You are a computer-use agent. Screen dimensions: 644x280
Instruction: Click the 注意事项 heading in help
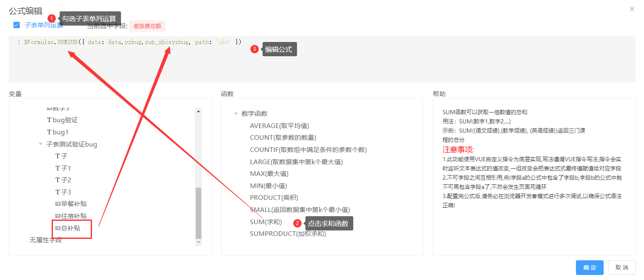[x=458, y=150]
